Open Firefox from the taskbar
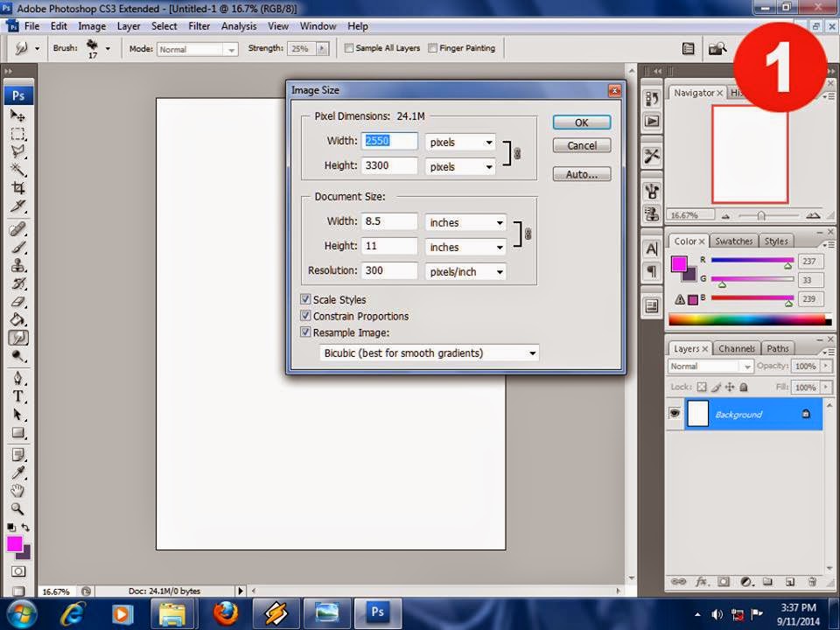The height and width of the screenshot is (630, 840). click(225, 612)
